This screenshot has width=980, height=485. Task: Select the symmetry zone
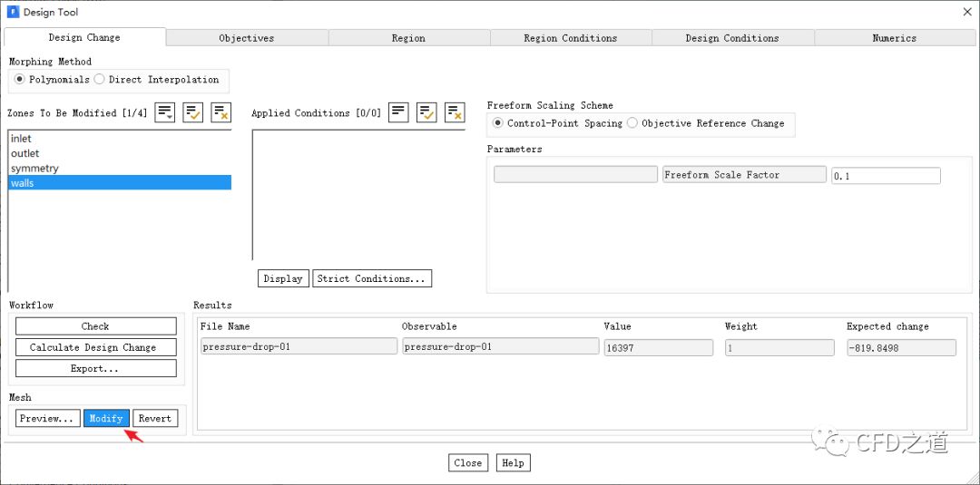[x=120, y=169]
